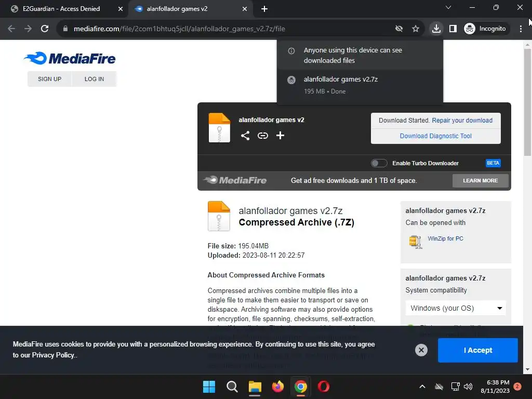Screen dimensions: 532x399
Task: Click the BETA badge
Action: (493, 163)
